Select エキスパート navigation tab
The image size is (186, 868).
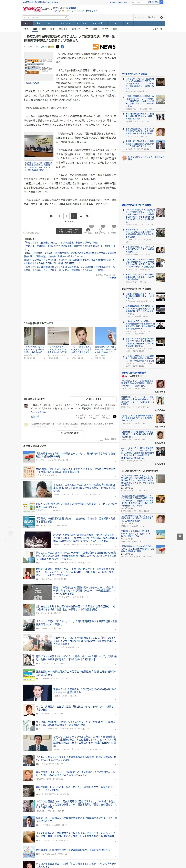coord(64,24)
